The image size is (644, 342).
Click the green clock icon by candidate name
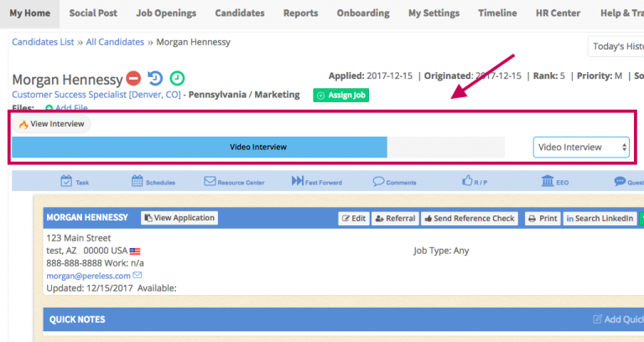[177, 78]
